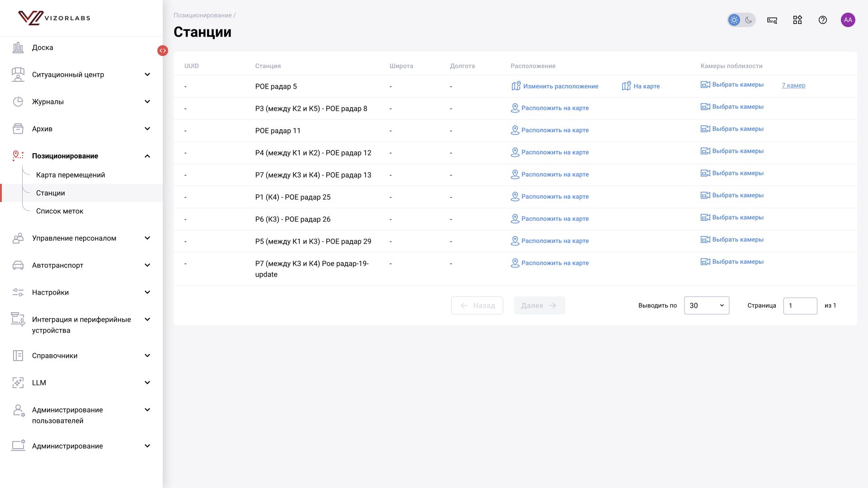868x488 pixels.
Task: Open the Выводить по 30 dropdown
Action: [x=707, y=305]
